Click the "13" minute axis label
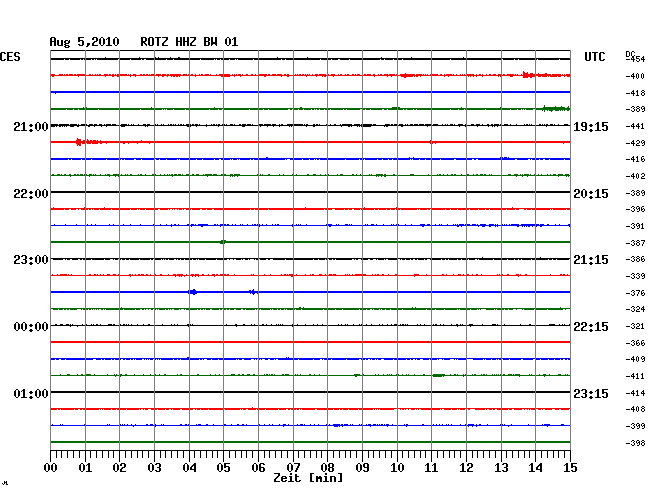The height and width of the screenshot is (494, 650). 501,468
